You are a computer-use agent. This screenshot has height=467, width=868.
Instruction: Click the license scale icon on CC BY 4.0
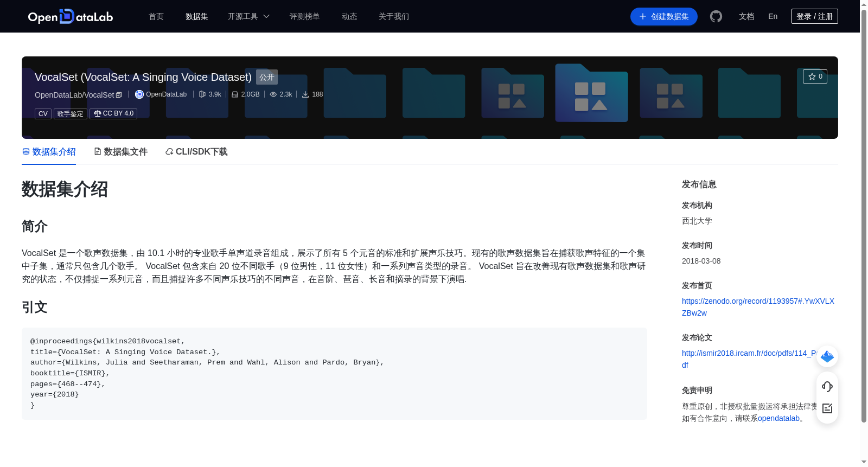(97, 113)
